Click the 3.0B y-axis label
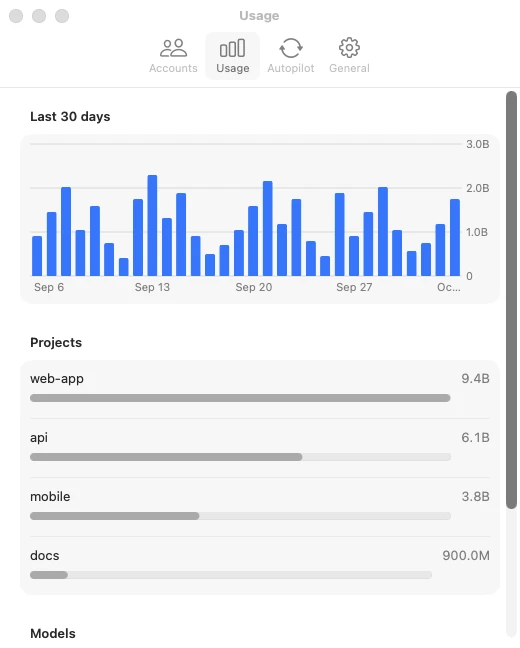The height and width of the screenshot is (648, 520). tap(478, 144)
